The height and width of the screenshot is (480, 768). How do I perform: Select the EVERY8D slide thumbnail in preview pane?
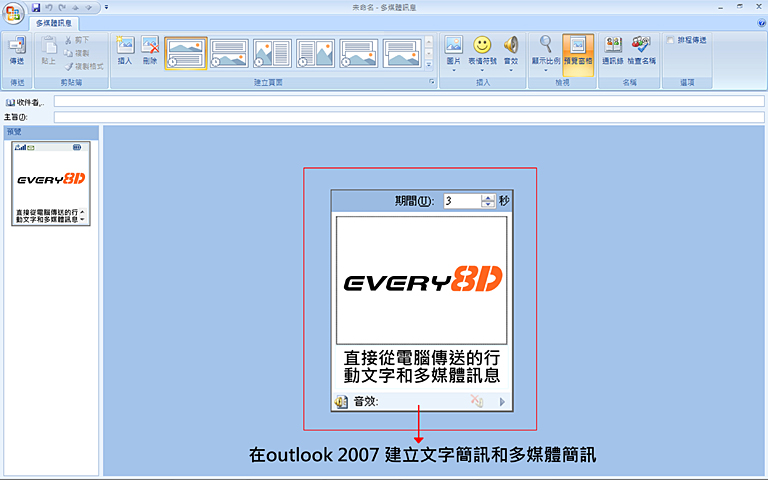(x=51, y=183)
